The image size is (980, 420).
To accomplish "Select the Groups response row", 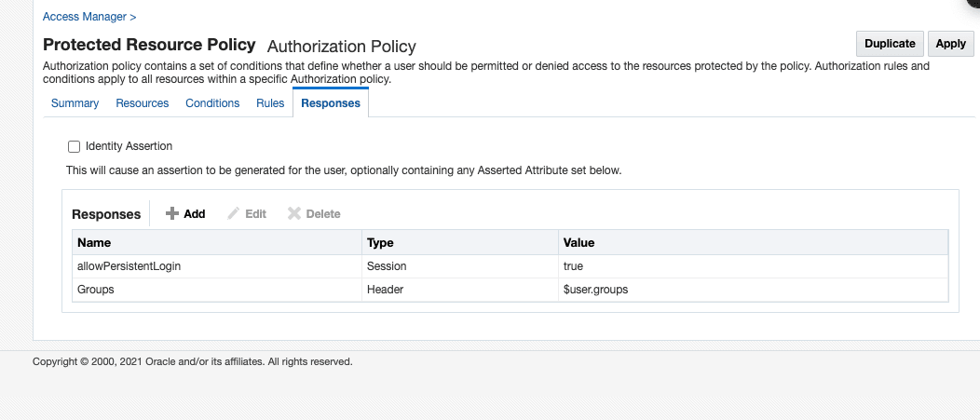I will click(x=96, y=290).
